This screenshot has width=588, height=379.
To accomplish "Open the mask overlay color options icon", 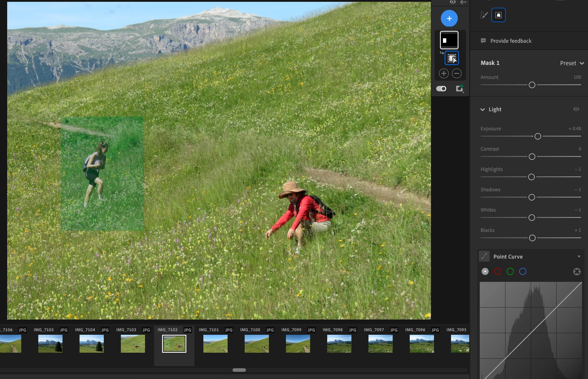I will [x=459, y=89].
